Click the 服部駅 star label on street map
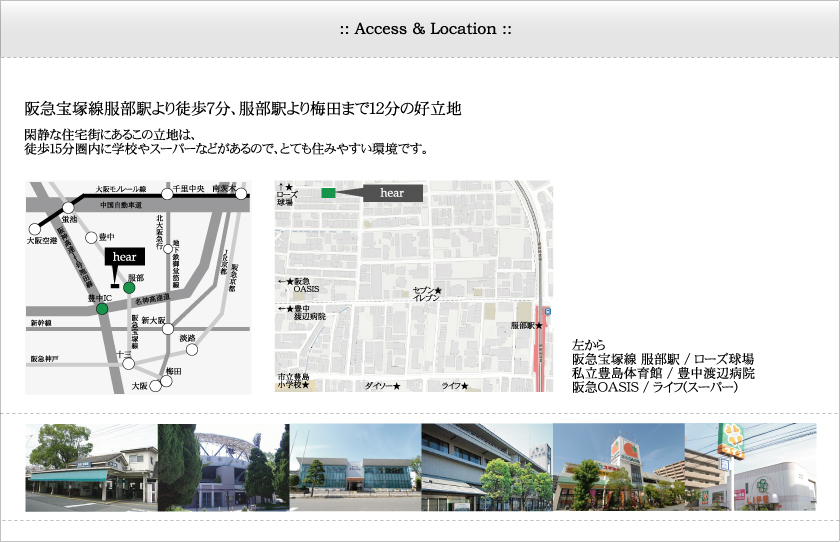This screenshot has height=542, width=840. tap(526, 326)
